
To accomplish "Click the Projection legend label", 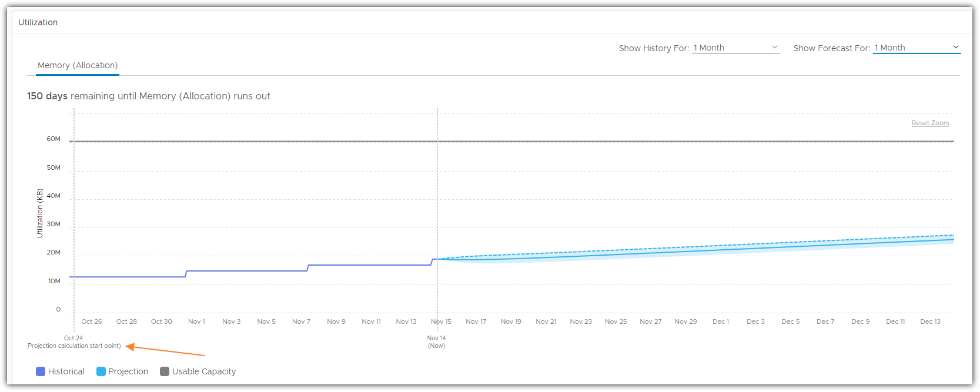I will 128,371.
